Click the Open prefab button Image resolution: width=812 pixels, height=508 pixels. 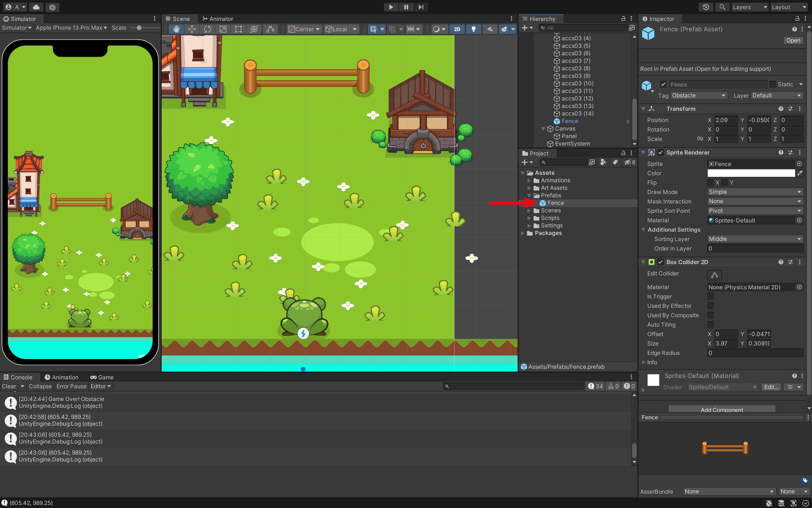793,40
